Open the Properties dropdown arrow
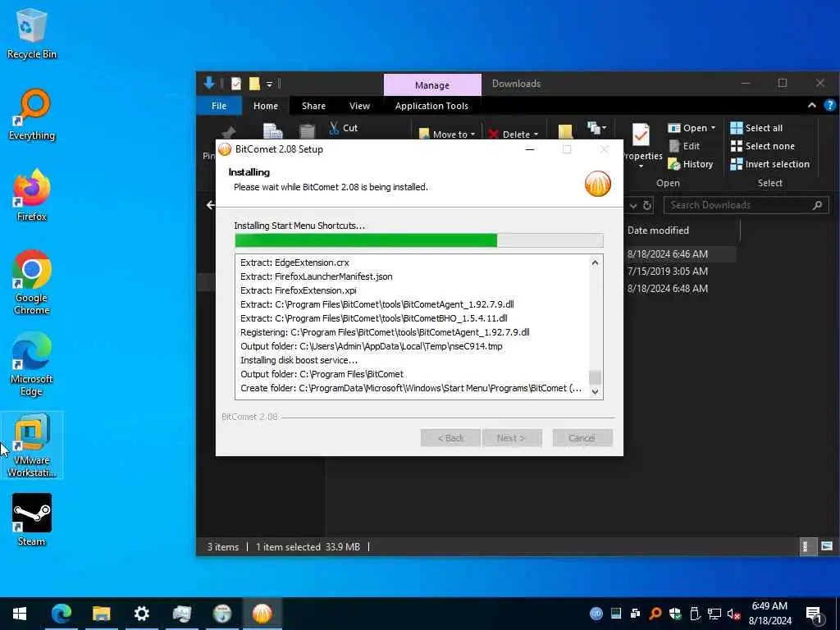The width and height of the screenshot is (840, 630). pos(641,167)
